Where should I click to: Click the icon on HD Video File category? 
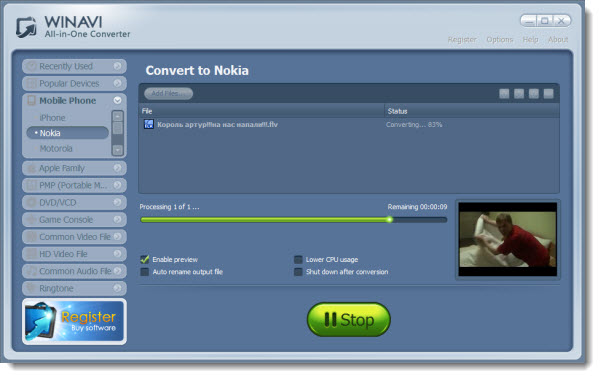[x=32, y=254]
